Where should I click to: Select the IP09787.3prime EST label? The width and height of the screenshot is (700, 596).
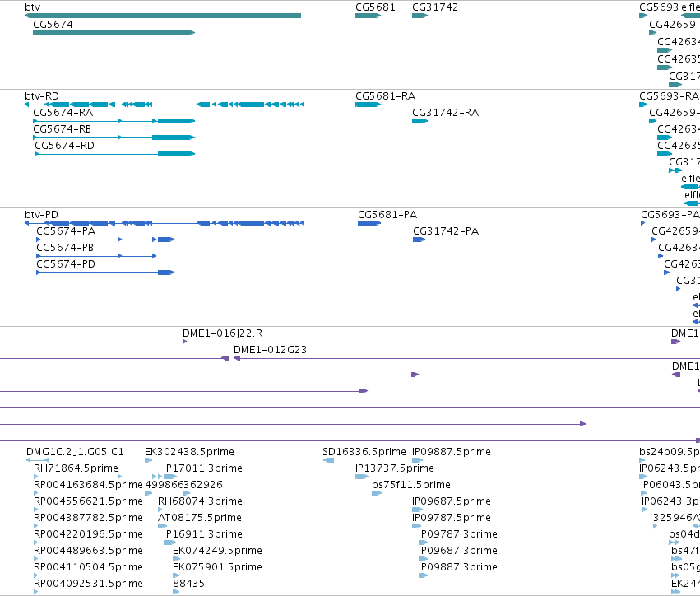tap(458, 534)
